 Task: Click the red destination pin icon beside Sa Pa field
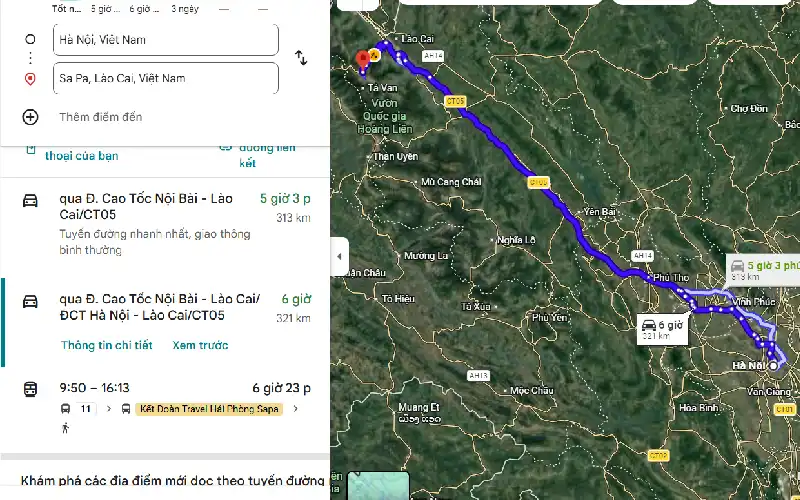tap(30, 79)
